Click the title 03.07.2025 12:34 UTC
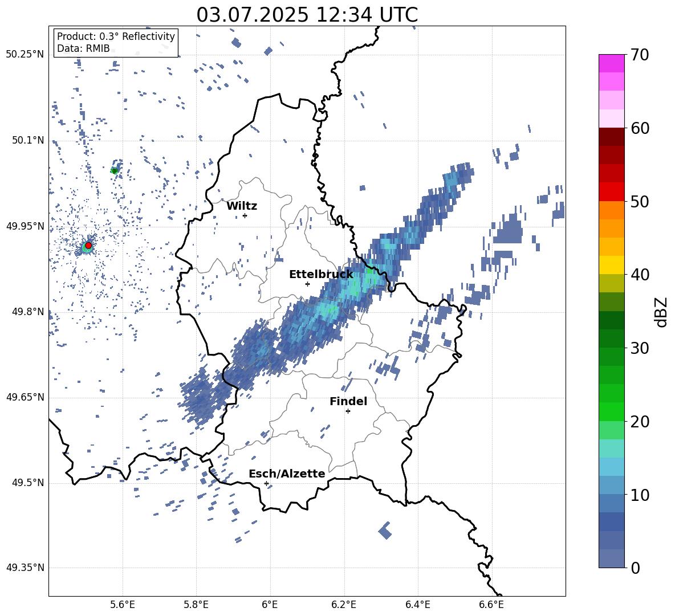675x616 pixels. click(x=307, y=15)
